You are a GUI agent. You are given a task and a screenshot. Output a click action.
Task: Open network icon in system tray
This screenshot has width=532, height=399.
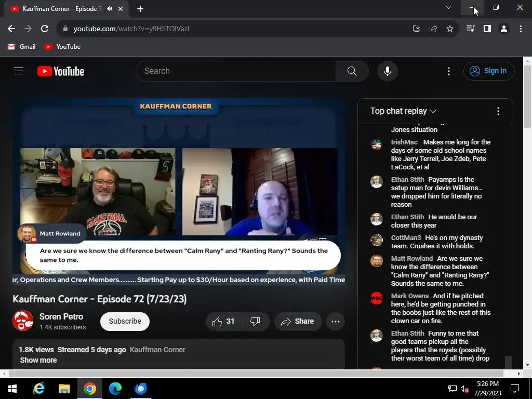tap(453, 389)
